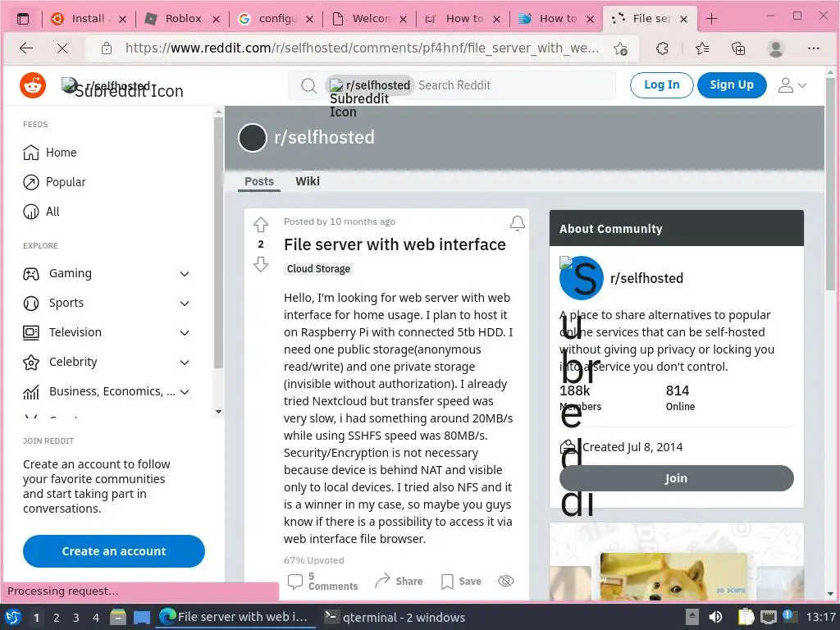
Task: Click the Television icon
Action: point(31,333)
